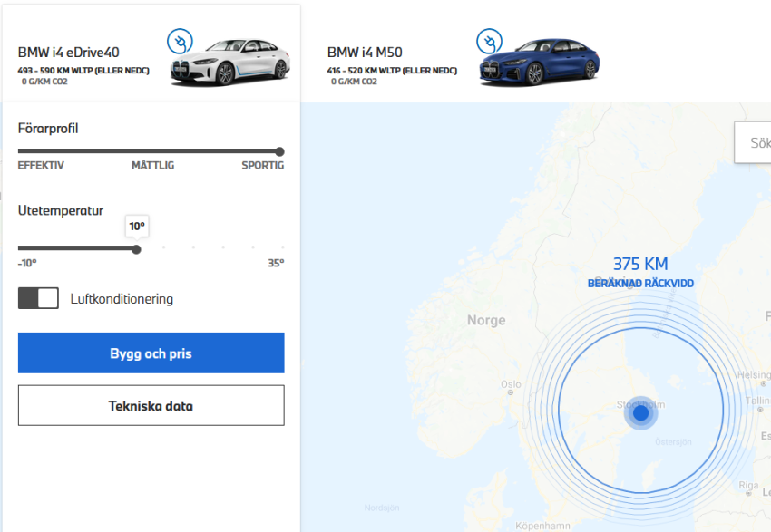Screen dimensions: 771x532
Task: Click the blue BMW i4 M50 image
Action: [x=540, y=63]
